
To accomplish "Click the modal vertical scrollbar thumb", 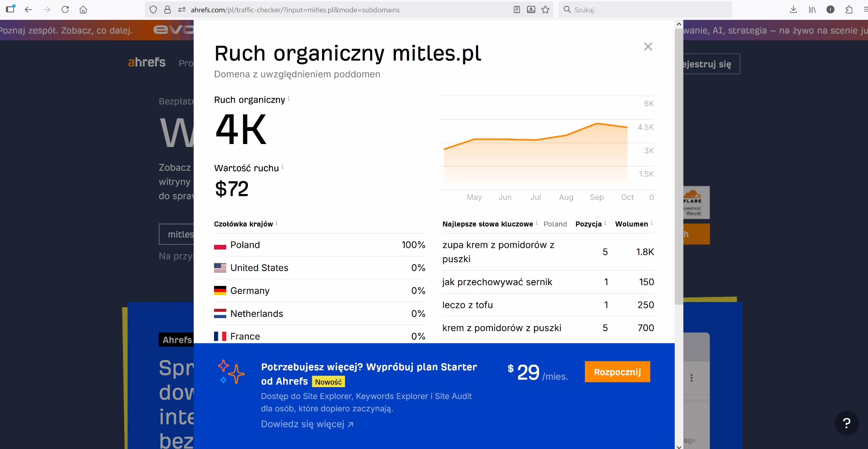I will pos(679,166).
